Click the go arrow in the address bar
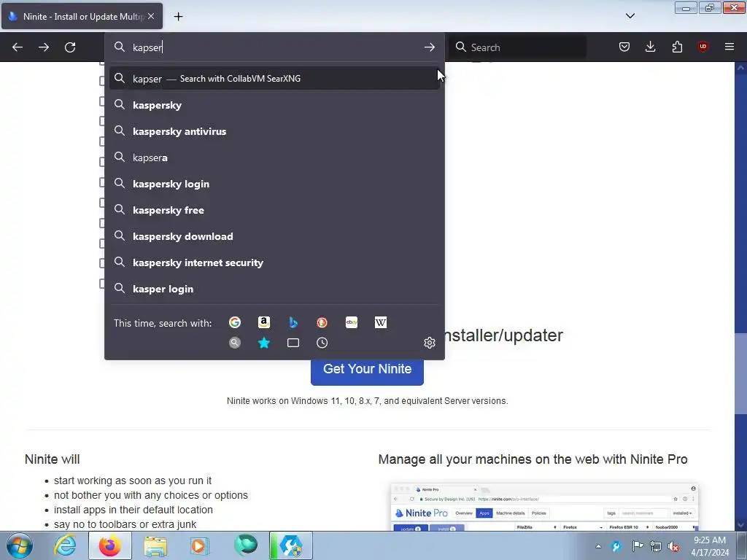747x560 pixels. tap(429, 47)
